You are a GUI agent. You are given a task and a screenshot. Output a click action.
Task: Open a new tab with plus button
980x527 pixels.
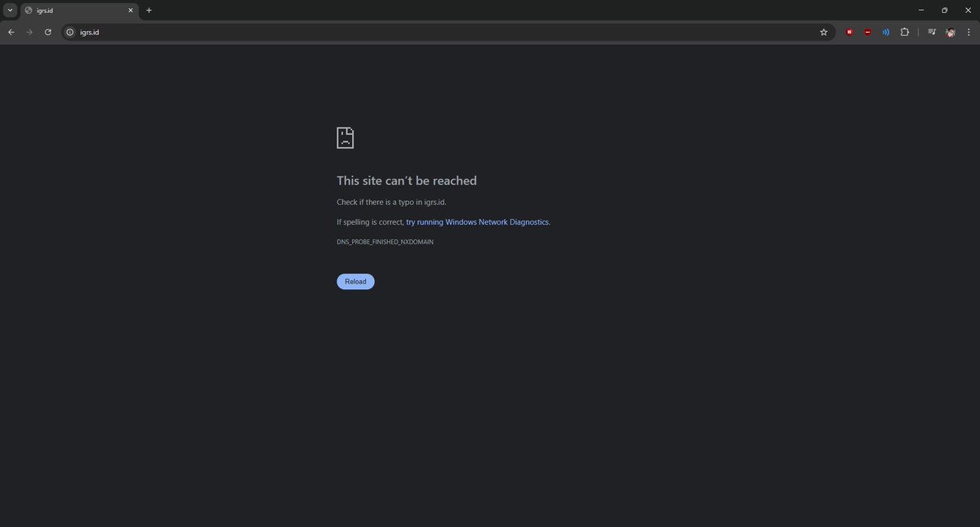(149, 11)
